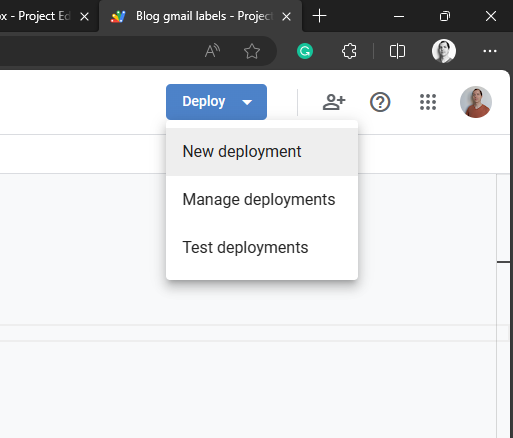This screenshot has width=513, height=438.
Task: Close the Blog gmail labels tab
Action: click(x=286, y=16)
